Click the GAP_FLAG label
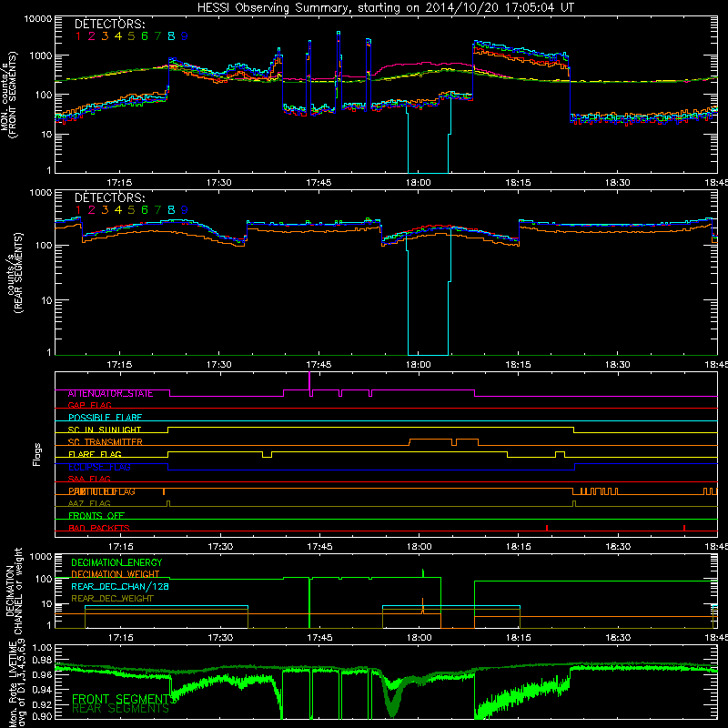The height and width of the screenshot is (728, 728). 89,405
